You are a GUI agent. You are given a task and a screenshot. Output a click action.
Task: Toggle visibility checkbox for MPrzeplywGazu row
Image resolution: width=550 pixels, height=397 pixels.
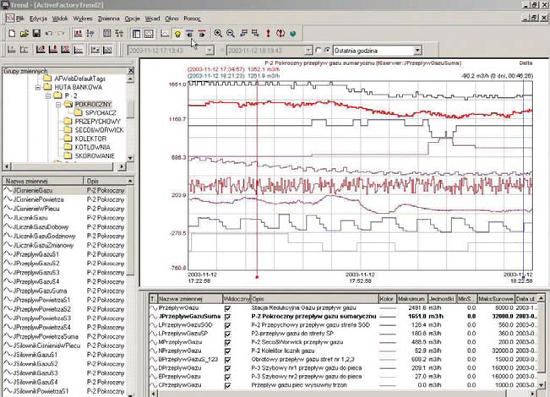(228, 343)
